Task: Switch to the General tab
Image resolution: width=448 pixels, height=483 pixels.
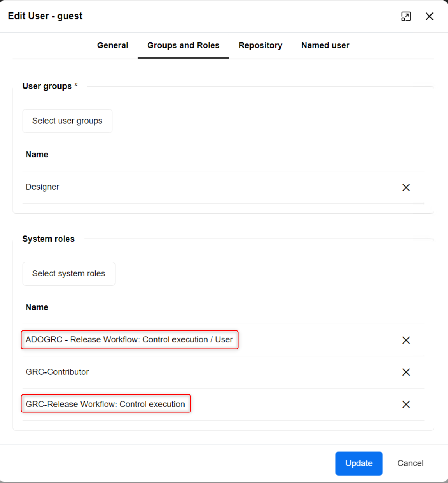Action: [x=112, y=45]
